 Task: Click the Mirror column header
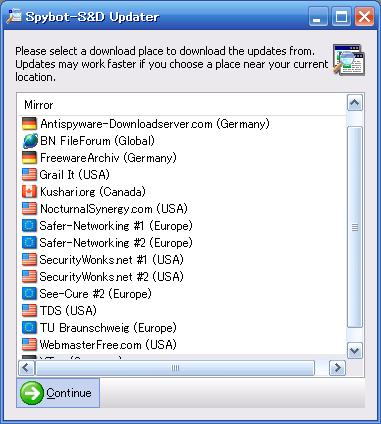pos(182,105)
